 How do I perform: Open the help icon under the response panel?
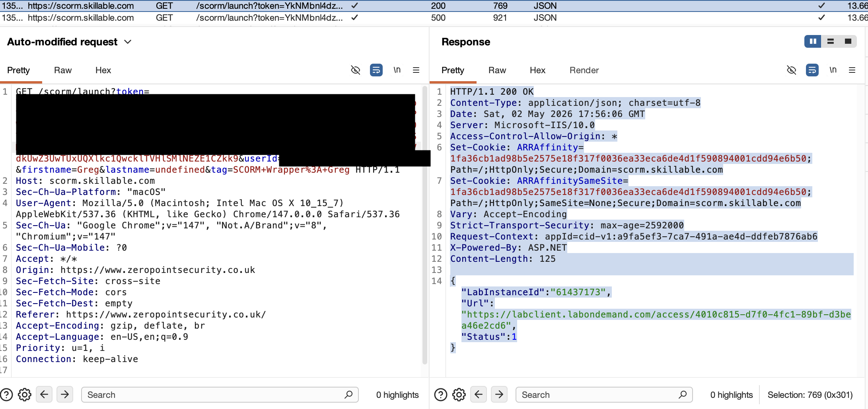coord(441,395)
